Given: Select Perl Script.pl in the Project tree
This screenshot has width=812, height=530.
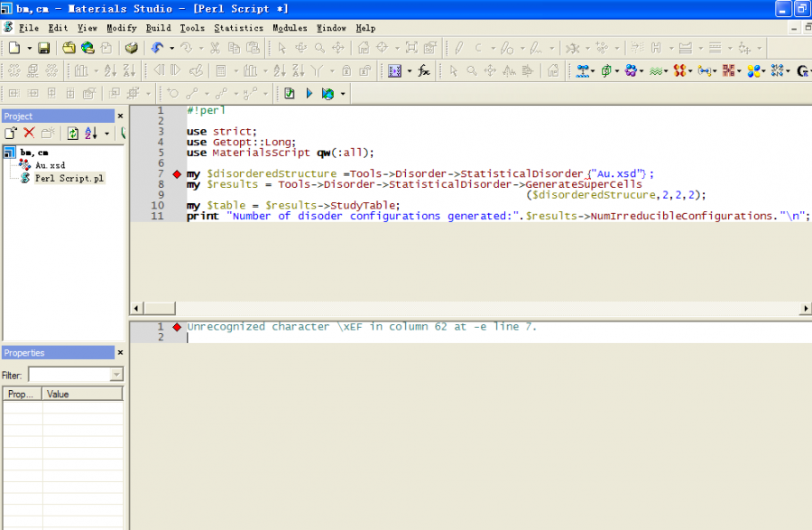Looking at the screenshot, I should (69, 178).
